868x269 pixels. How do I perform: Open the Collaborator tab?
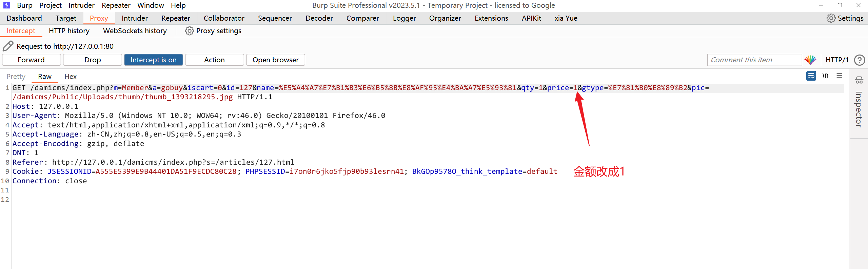[224, 18]
